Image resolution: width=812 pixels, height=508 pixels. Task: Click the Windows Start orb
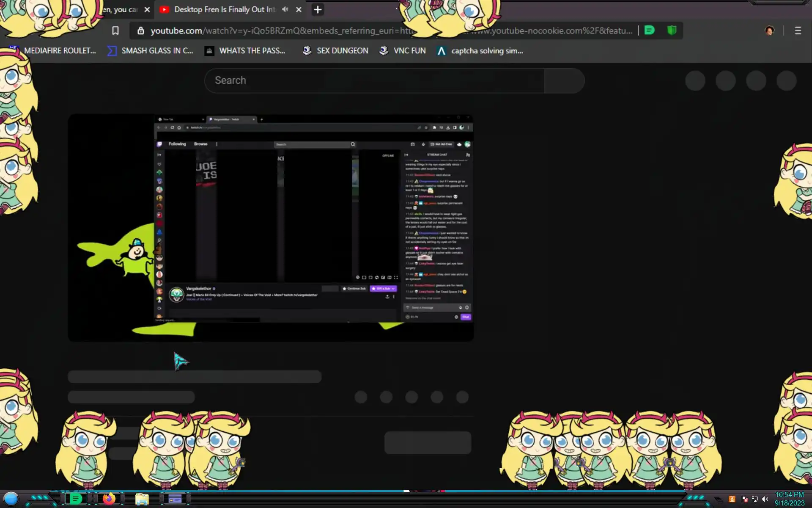[x=11, y=499]
